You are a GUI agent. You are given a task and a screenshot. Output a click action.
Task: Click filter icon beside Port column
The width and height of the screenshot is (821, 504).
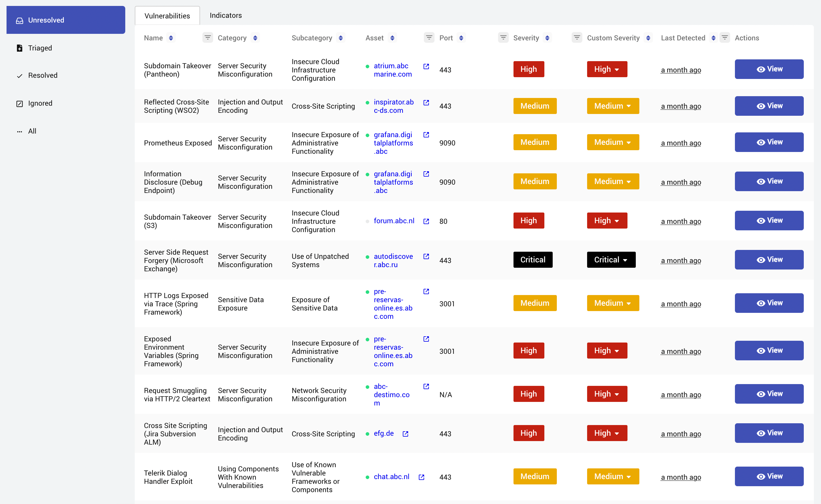point(503,38)
